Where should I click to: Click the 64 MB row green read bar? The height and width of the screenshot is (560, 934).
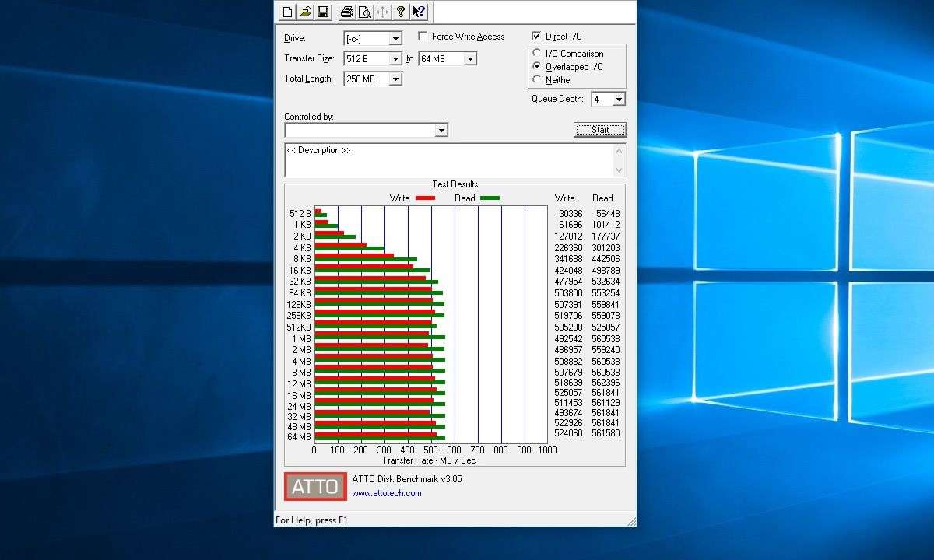click(380, 439)
